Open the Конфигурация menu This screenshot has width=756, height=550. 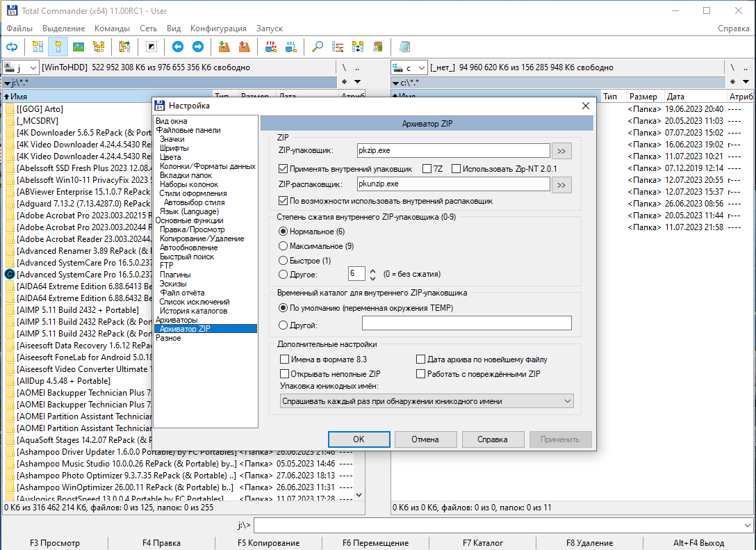click(218, 29)
